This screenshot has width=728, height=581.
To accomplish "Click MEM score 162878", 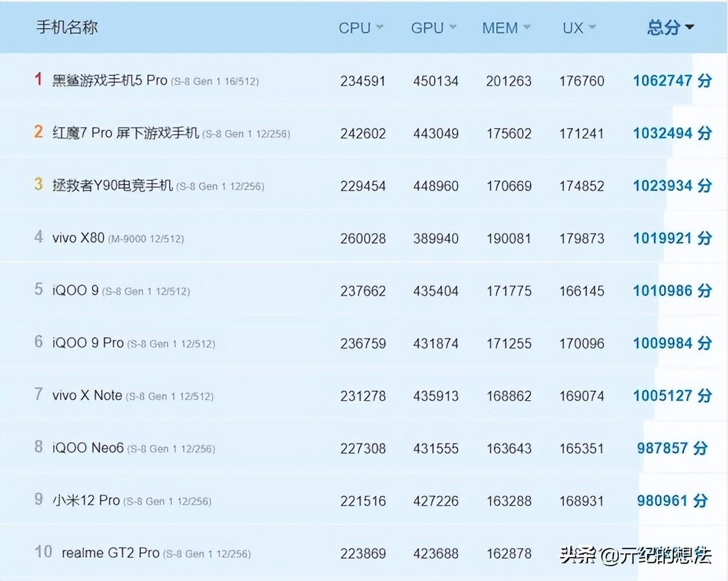I will [508, 553].
